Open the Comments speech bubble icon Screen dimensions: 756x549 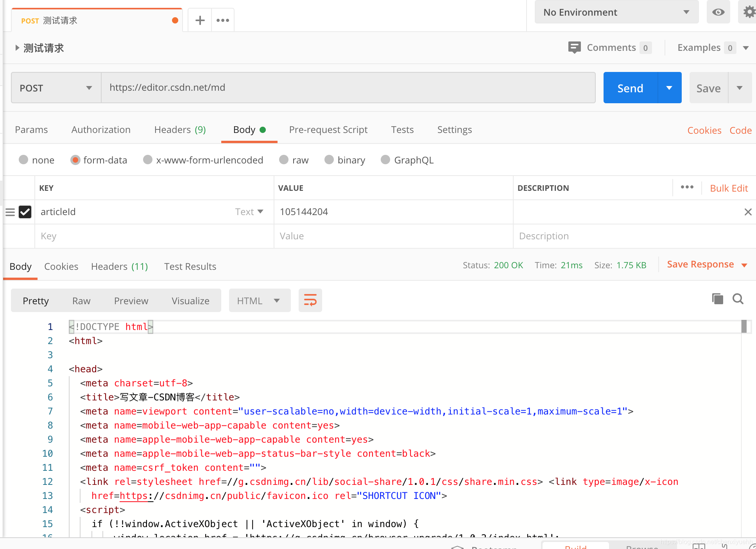coord(574,47)
